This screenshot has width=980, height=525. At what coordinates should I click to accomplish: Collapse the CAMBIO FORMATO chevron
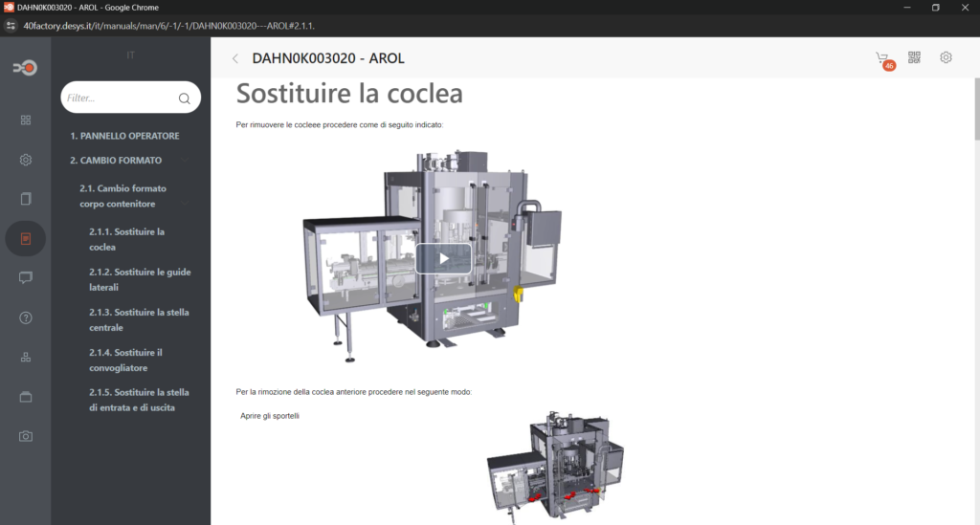coord(185,161)
